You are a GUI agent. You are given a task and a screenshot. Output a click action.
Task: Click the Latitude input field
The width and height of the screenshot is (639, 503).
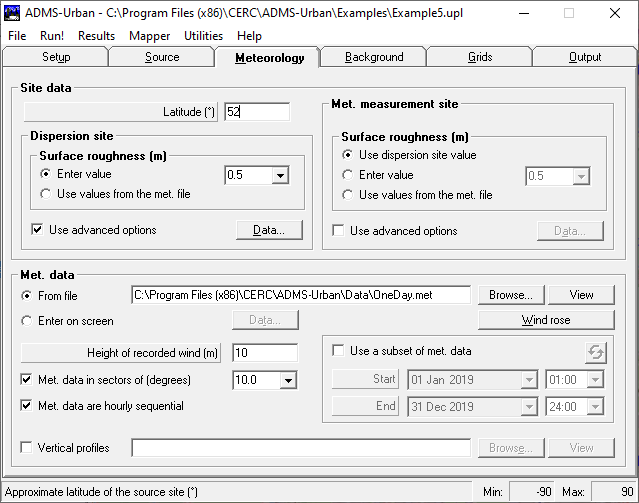tap(257, 112)
